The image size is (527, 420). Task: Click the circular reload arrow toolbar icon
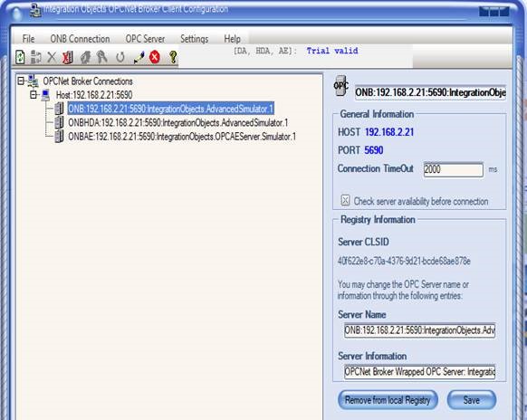click(120, 57)
